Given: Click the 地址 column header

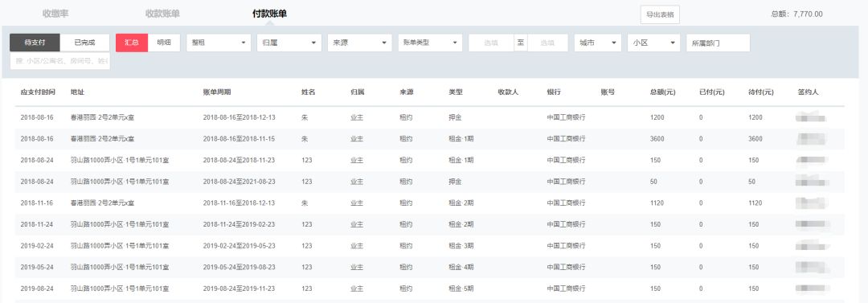Looking at the screenshot, I should [77, 92].
